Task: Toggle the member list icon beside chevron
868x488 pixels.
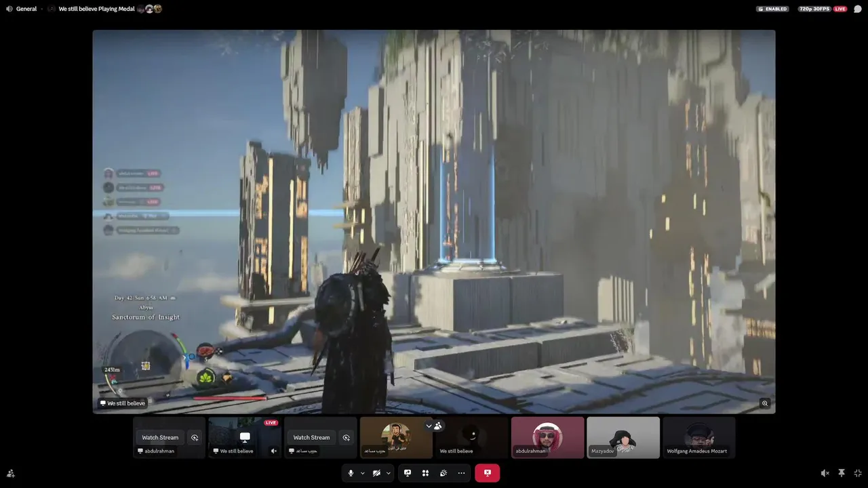Action: click(438, 426)
